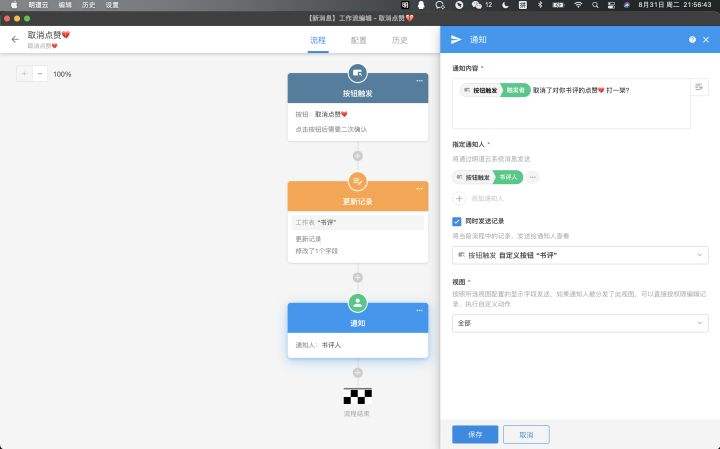
Task: Click 修改了1个字段 text
Action: [316, 251]
